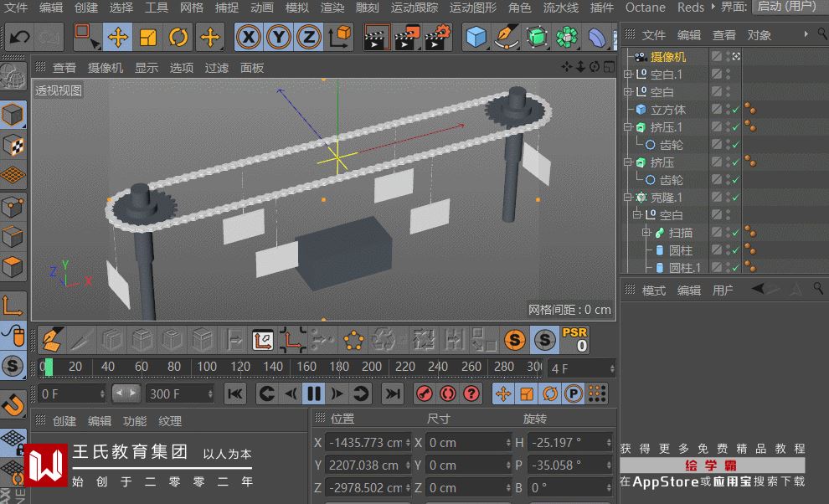
Task: Open the Render Settings clapperboard icon
Action: click(x=438, y=38)
